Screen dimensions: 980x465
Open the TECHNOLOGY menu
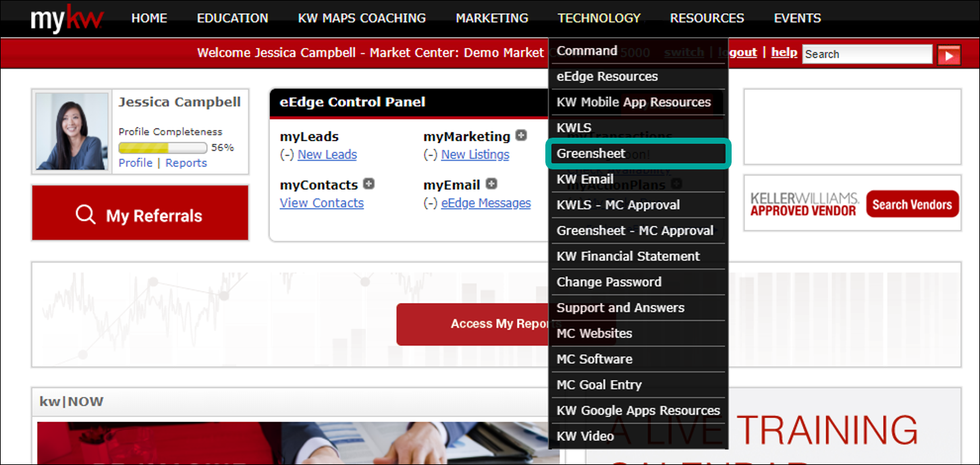pyautogui.click(x=599, y=18)
